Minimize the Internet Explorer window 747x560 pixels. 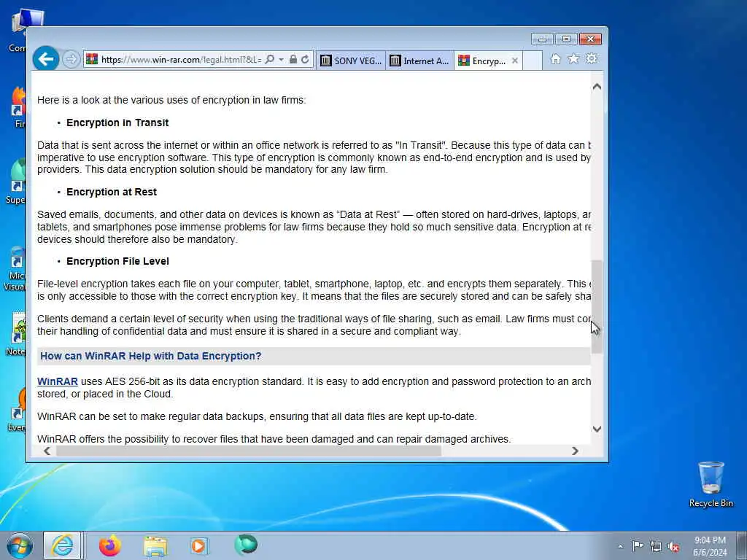(542, 39)
